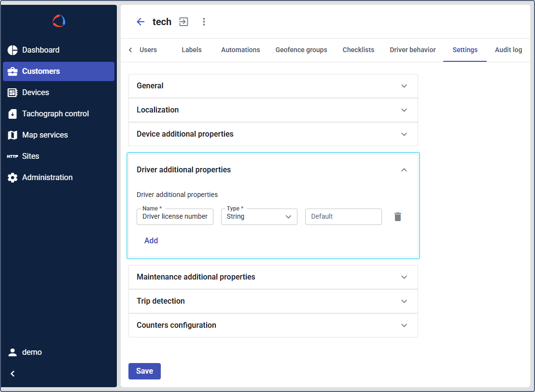Click the login-as icon beside tech
Screen dimensions: 535x392
coord(183,22)
